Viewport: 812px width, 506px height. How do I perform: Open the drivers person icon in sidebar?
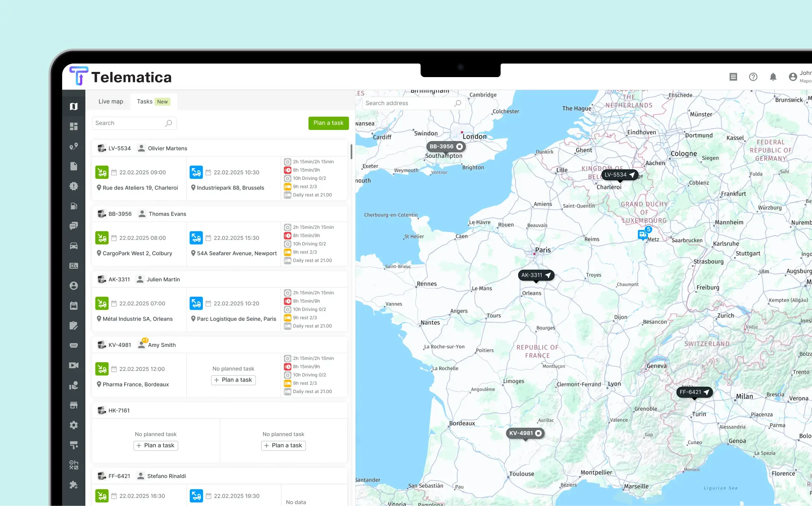pos(74,286)
